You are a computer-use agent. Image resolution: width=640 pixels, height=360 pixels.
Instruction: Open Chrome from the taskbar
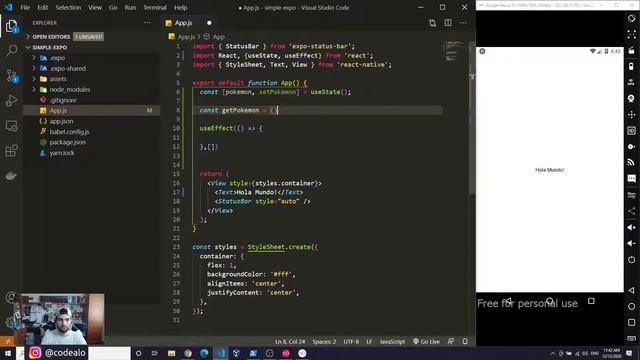coord(188,353)
